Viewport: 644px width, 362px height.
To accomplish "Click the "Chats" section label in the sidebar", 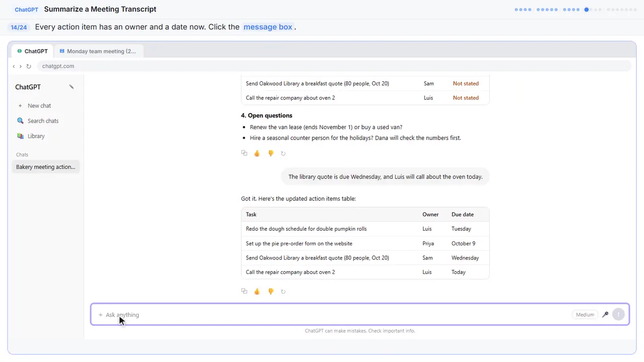I will [22, 155].
